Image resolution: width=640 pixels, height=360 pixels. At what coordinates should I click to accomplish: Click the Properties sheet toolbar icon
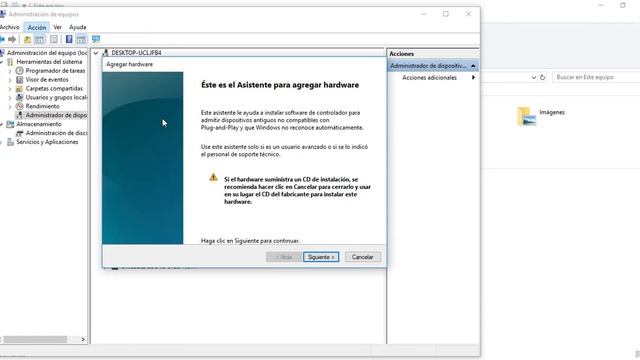tap(53, 39)
